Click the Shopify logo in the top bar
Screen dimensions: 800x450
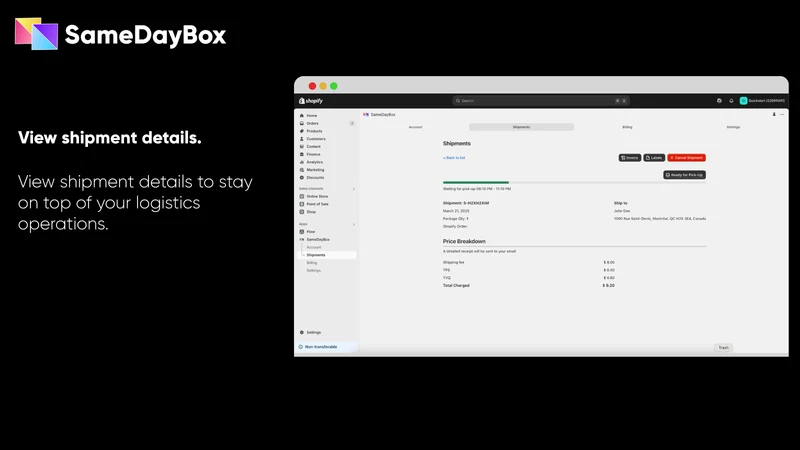pos(311,101)
